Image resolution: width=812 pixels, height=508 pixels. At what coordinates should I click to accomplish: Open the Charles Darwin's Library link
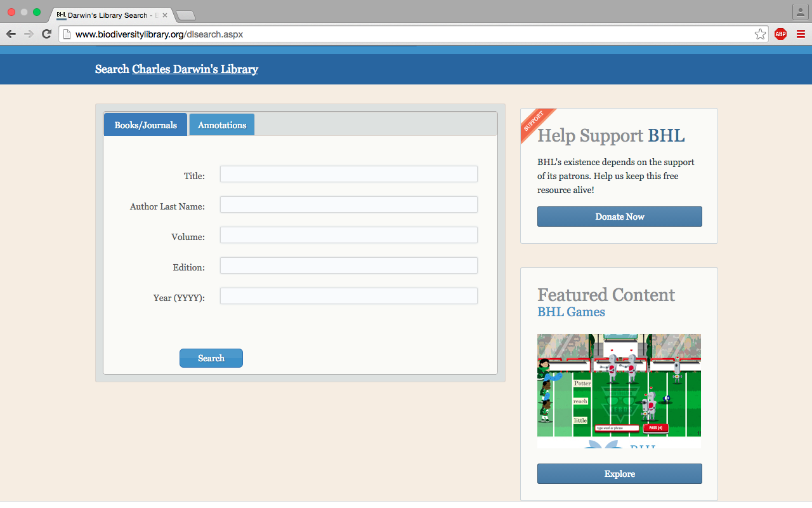tap(195, 69)
